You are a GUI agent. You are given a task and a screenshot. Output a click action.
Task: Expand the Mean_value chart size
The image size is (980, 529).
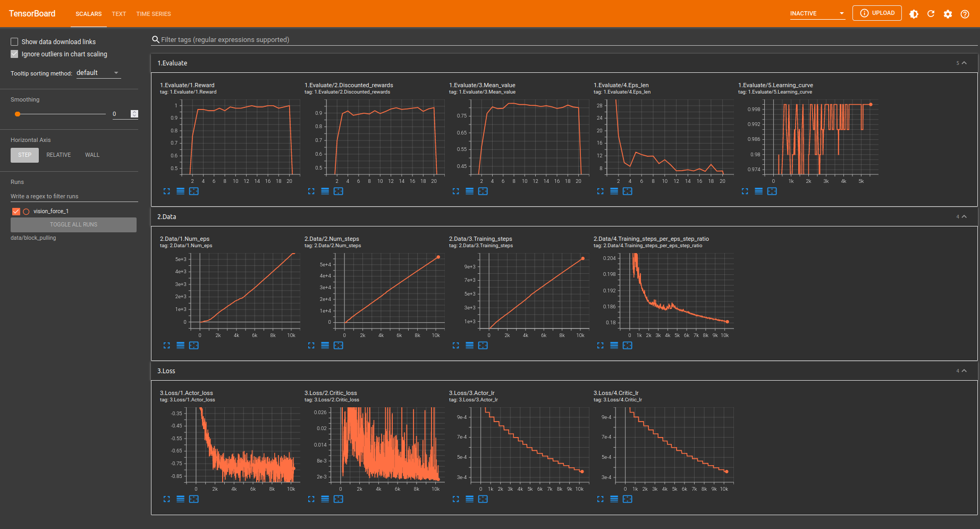tap(456, 191)
